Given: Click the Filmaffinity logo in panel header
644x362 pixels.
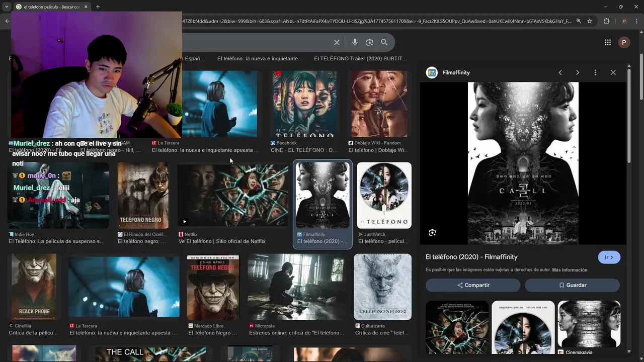Looking at the screenshot, I should [432, 72].
